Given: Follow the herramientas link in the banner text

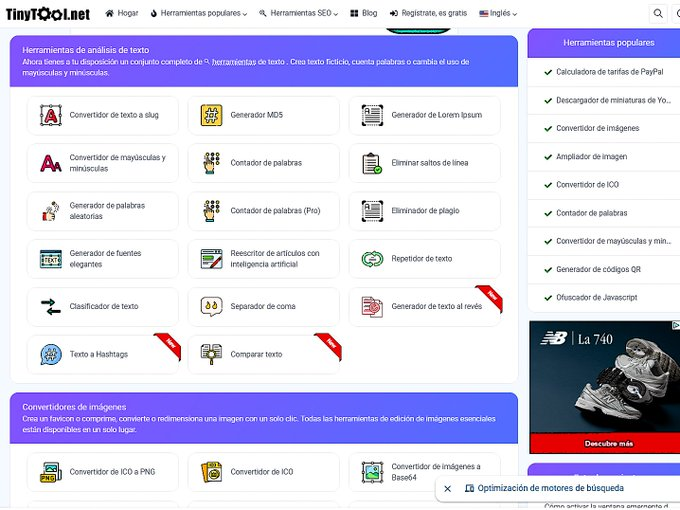Looking at the screenshot, I should 234,62.
